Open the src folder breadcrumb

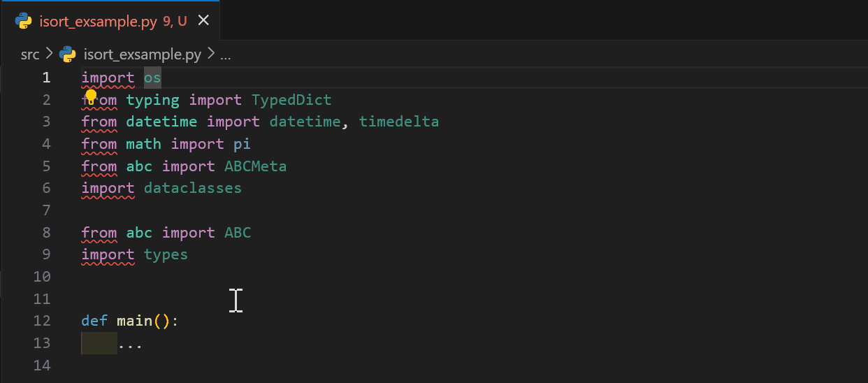(x=30, y=55)
